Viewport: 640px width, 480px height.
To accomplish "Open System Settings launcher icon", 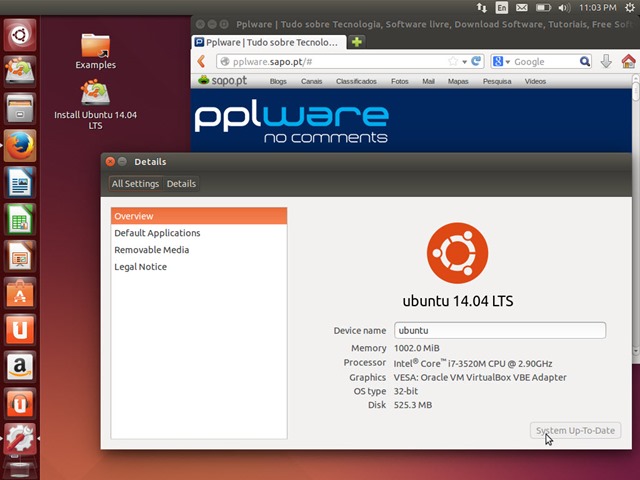I will pos(20,439).
